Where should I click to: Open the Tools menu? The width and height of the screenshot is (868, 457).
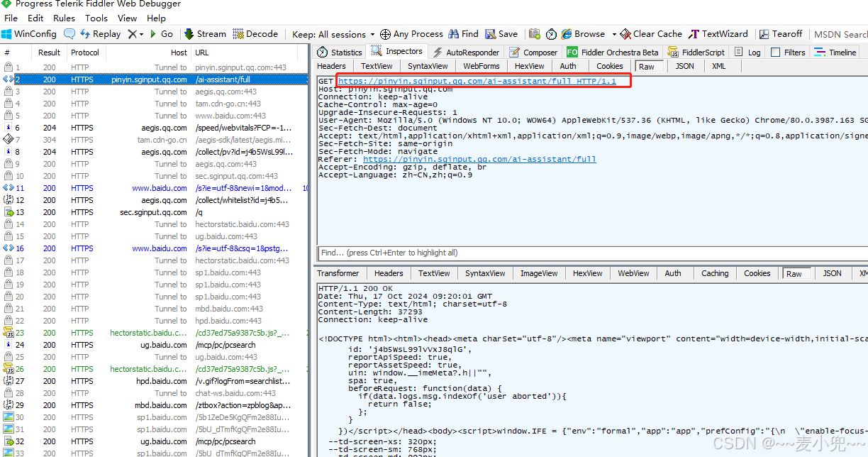[x=96, y=18]
